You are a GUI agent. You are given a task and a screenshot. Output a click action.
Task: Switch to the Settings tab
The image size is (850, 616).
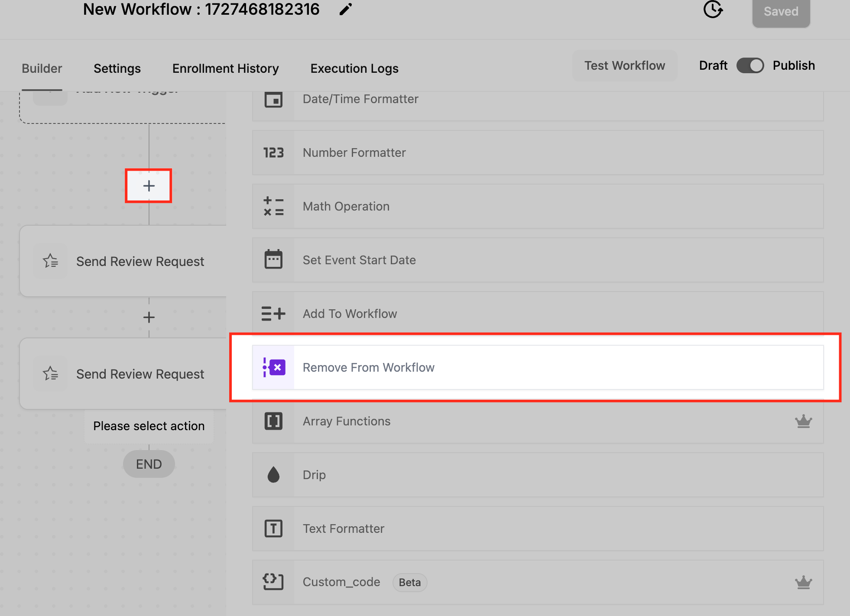click(x=117, y=68)
